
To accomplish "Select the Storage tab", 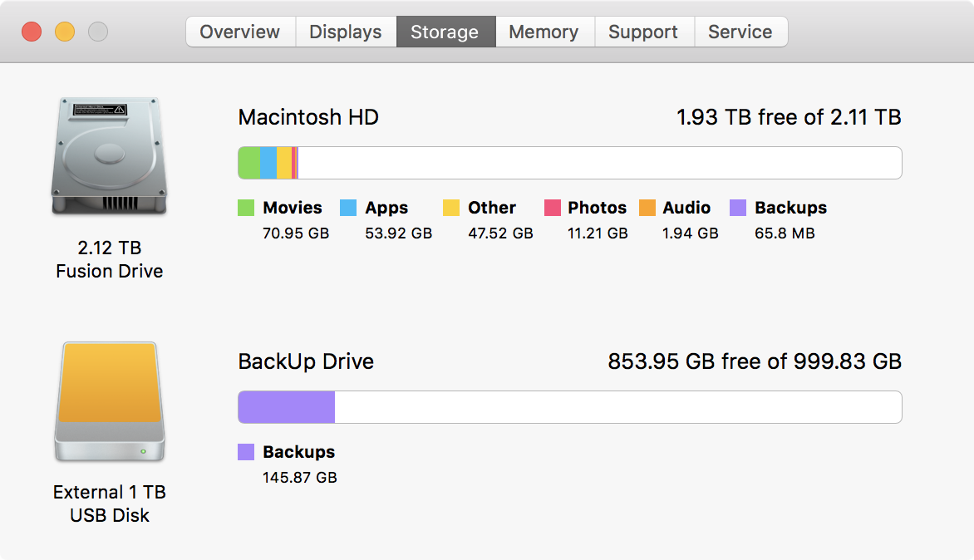I will [445, 32].
